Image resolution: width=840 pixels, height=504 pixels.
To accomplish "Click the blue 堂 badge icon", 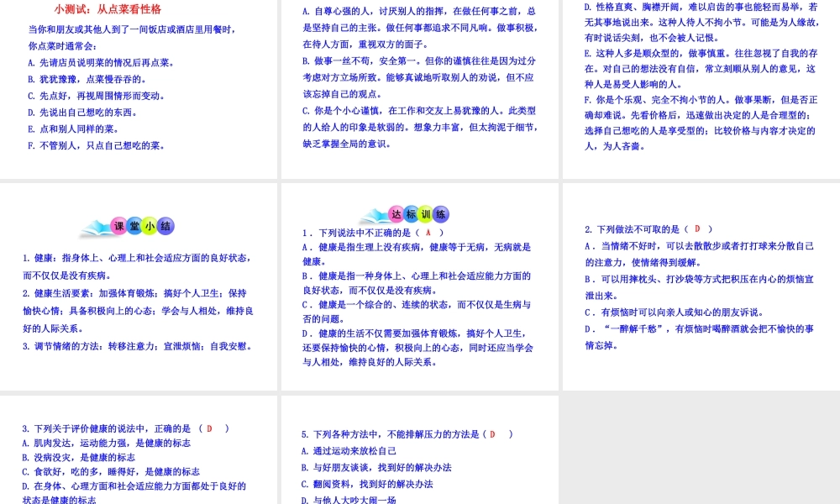I will click(x=134, y=226).
